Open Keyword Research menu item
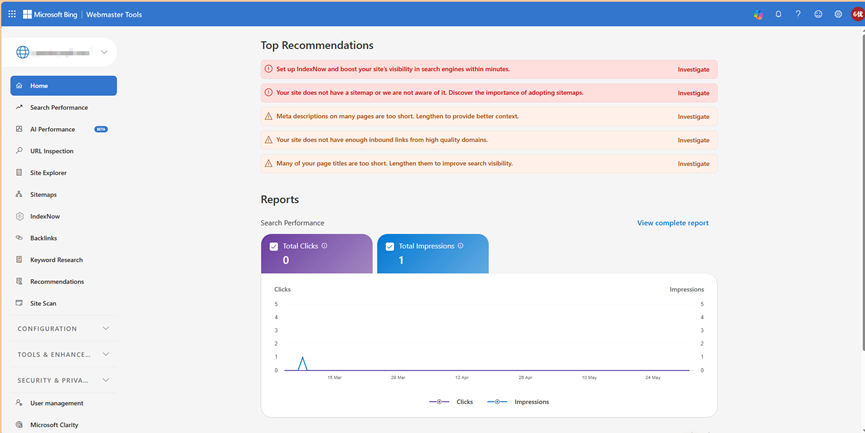 click(x=63, y=260)
